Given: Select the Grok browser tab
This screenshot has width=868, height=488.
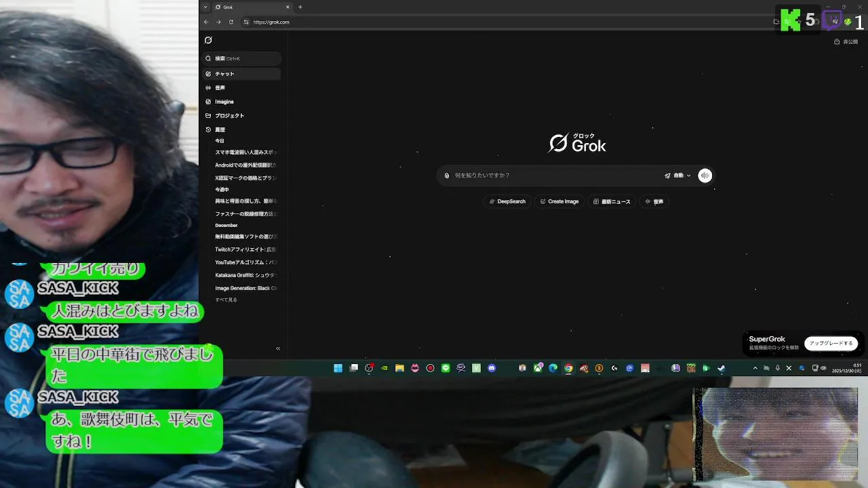Looking at the screenshot, I should [x=252, y=7].
